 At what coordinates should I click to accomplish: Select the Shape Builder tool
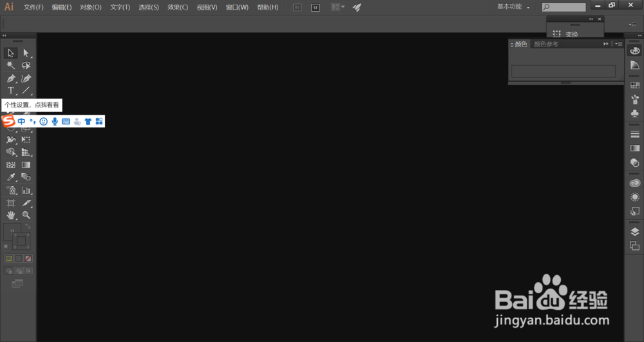(x=11, y=152)
